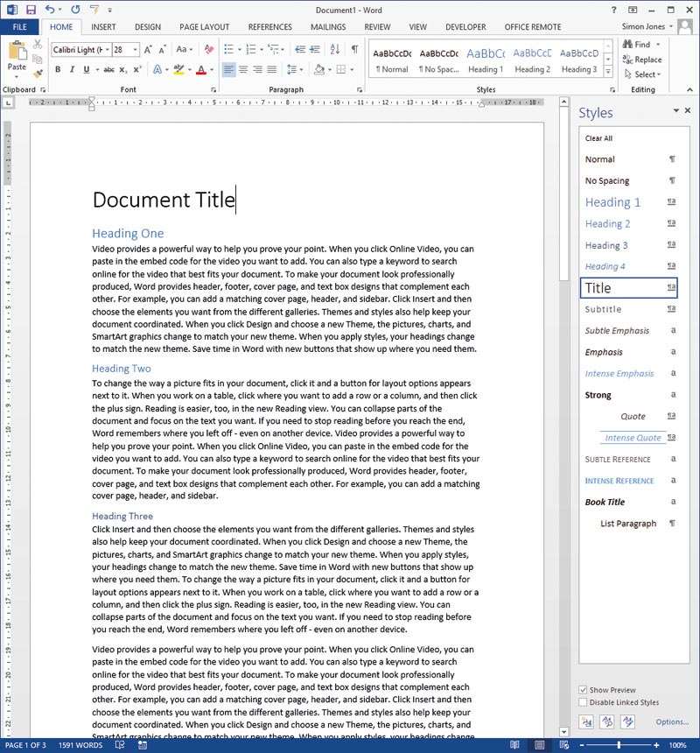Expand the font name dropdown list
Screen dimensions: 700x753
click(108, 49)
